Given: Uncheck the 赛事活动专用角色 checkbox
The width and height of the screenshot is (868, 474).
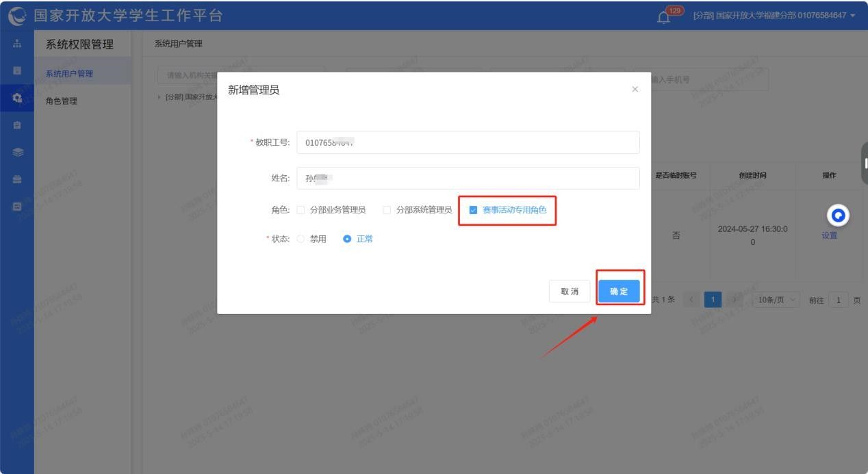Looking at the screenshot, I should [x=473, y=210].
